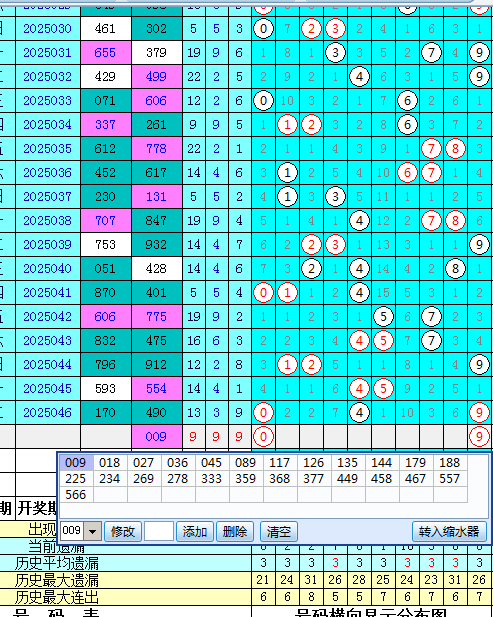Click the empty input field beside 修改
Screen dimensions: 493x617
(159, 532)
